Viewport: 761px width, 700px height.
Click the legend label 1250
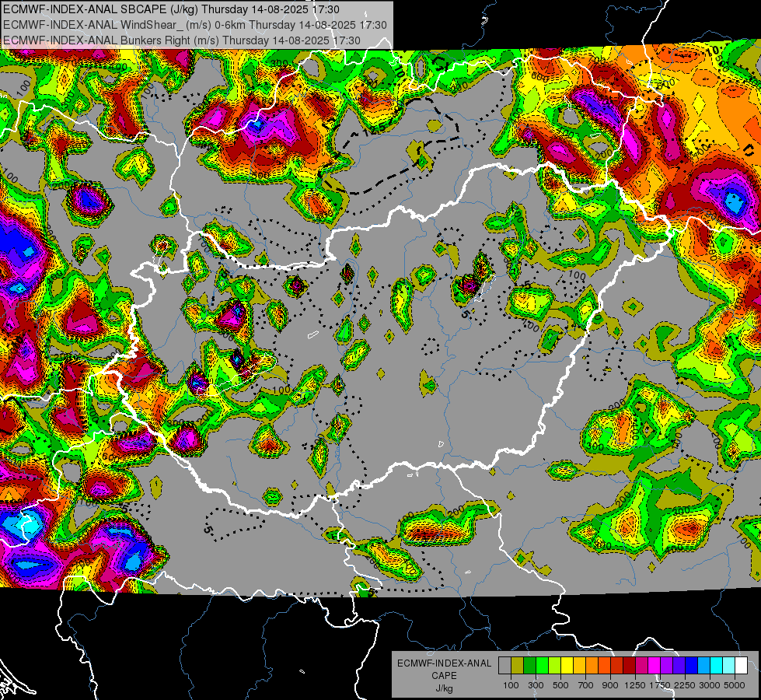(635, 685)
